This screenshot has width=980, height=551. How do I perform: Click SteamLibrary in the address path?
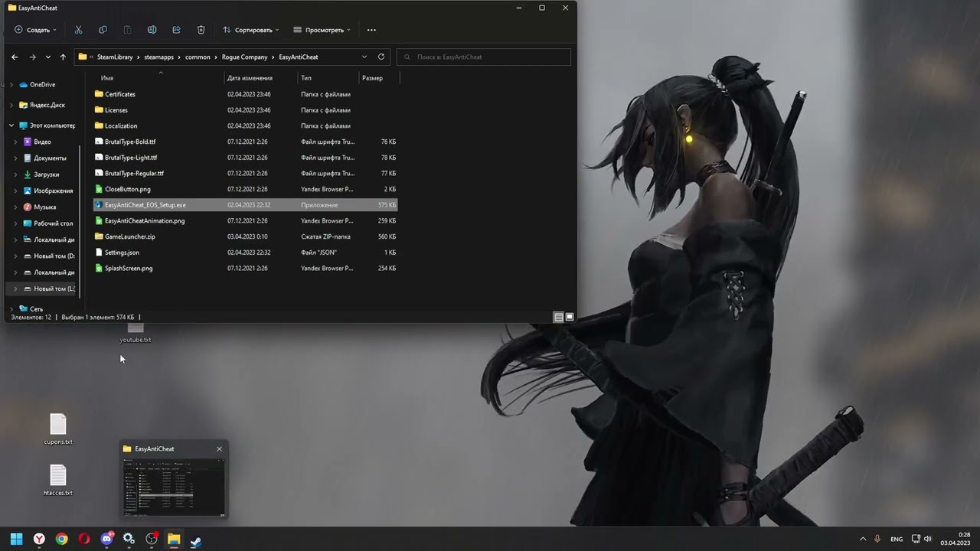click(115, 57)
